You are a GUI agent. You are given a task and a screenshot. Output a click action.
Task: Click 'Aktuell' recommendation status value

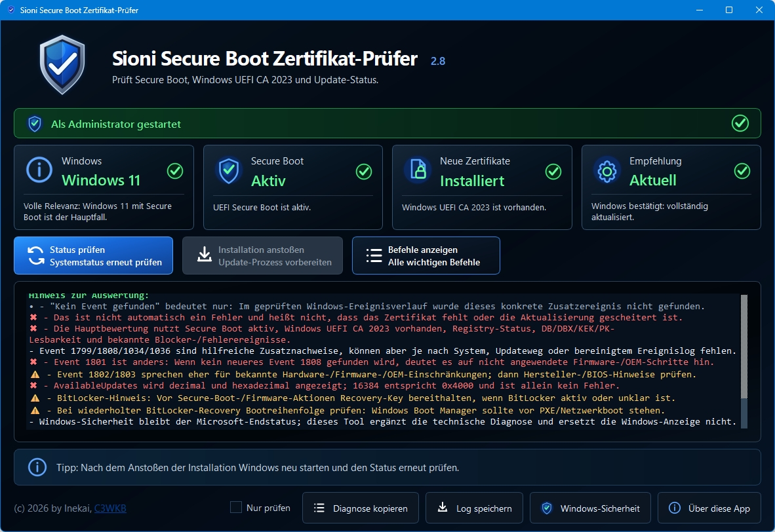point(653,180)
